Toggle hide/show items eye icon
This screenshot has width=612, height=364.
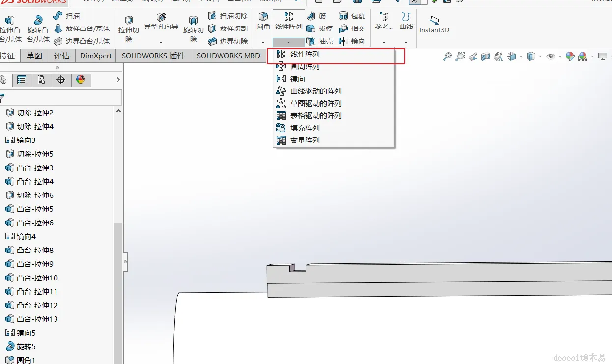click(551, 56)
